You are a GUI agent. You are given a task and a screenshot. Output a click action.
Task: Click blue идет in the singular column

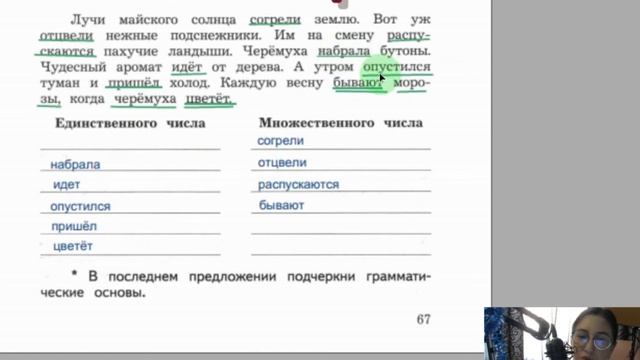click(67, 184)
